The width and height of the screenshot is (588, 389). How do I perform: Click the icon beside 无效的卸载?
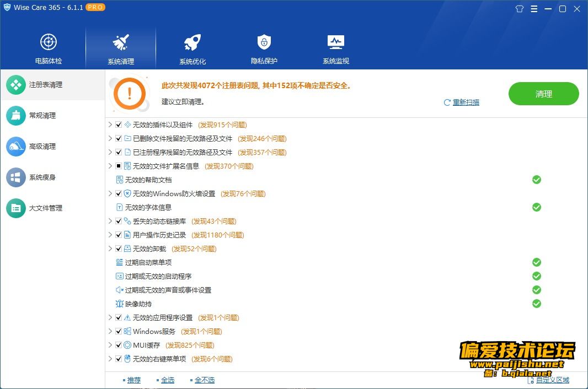[x=127, y=248]
